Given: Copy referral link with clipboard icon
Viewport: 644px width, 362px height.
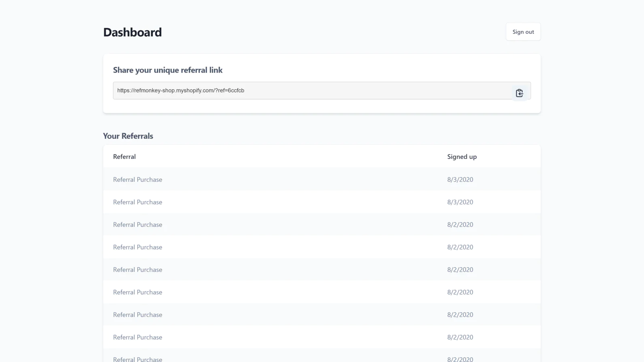Looking at the screenshot, I should (519, 93).
